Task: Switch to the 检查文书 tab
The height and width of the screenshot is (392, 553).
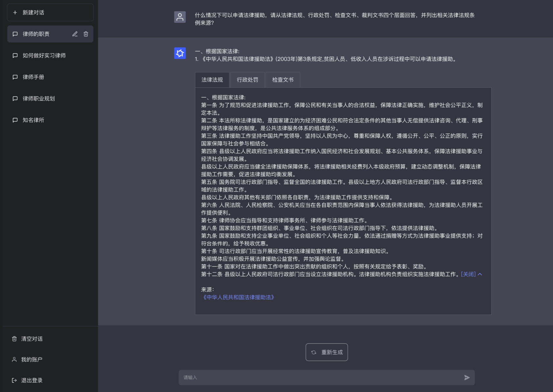Action: [283, 80]
